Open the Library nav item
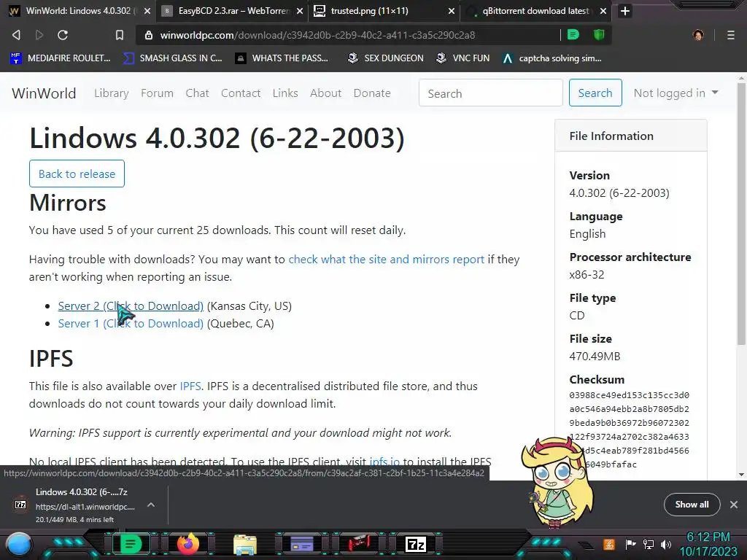The height and width of the screenshot is (560, 747). pos(112,93)
